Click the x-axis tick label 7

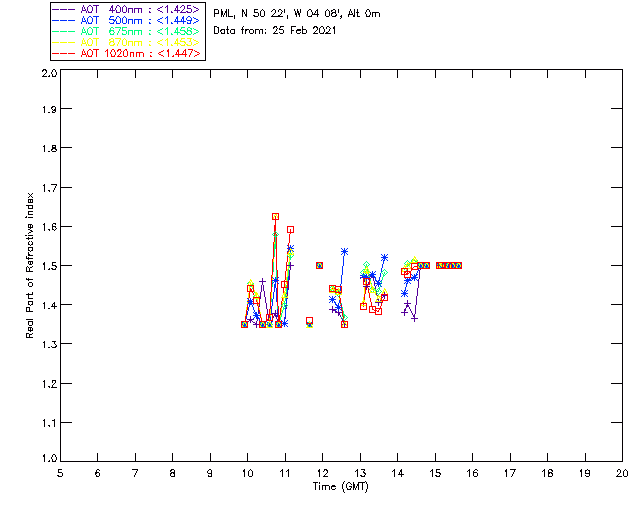coord(135,473)
